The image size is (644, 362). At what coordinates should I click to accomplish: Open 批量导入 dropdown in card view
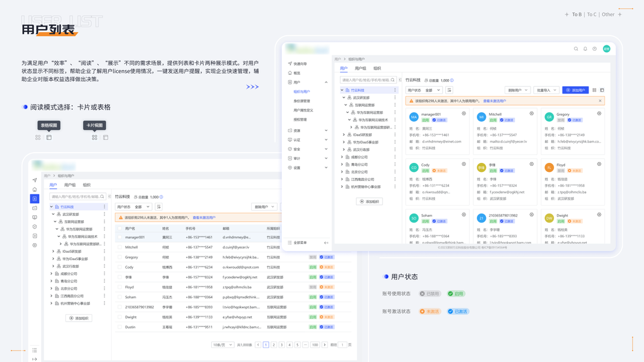point(546,90)
